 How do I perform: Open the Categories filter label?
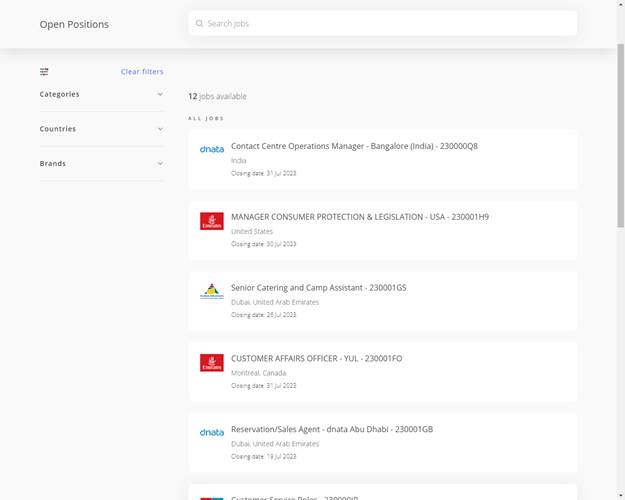(59, 94)
